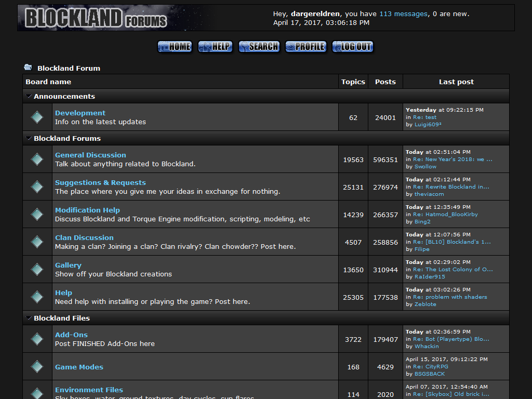Click the Logout icon
532x399 pixels.
(352, 46)
